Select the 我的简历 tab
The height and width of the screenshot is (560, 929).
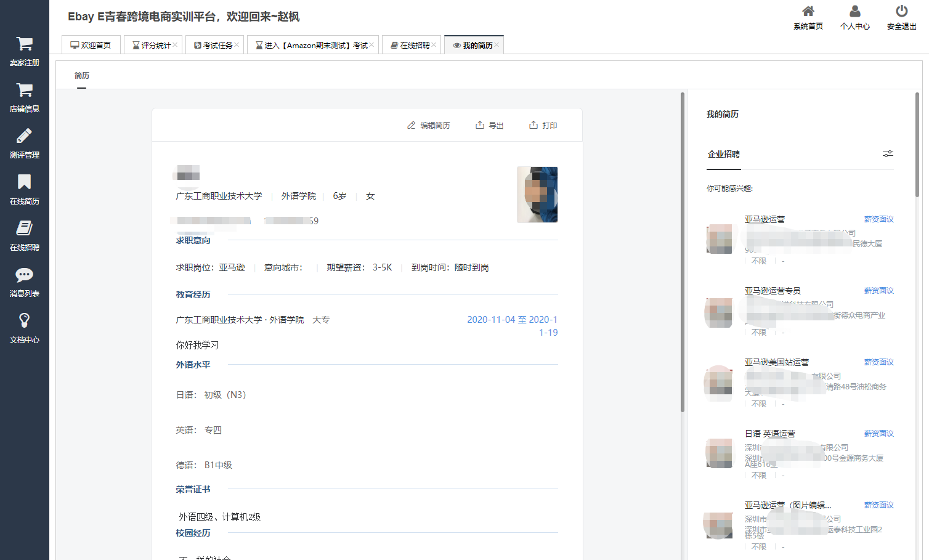point(473,45)
